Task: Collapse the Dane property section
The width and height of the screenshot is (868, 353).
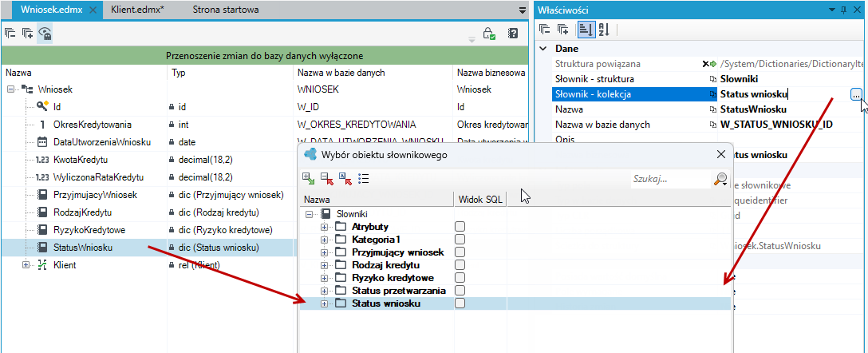Action: (x=543, y=48)
